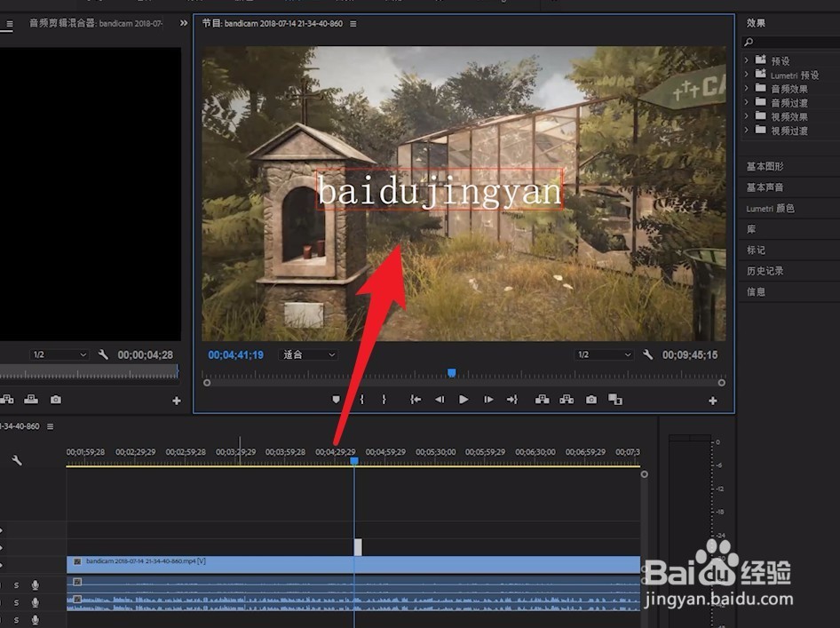Go to In point in Program monitor
Image resolution: width=840 pixels, height=628 pixels.
(x=416, y=400)
